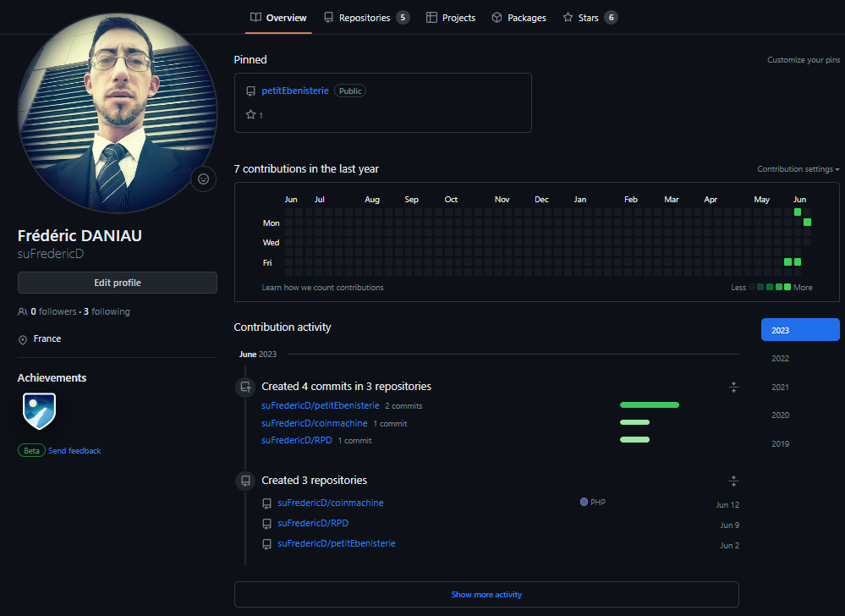Select year 2023 in contribution filter
Screen dimensions: 845x616
tap(800, 330)
